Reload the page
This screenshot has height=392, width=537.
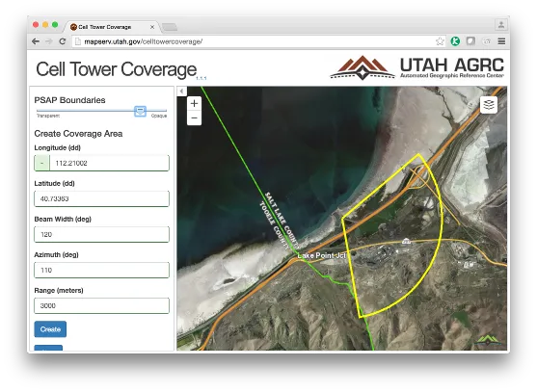[62, 41]
